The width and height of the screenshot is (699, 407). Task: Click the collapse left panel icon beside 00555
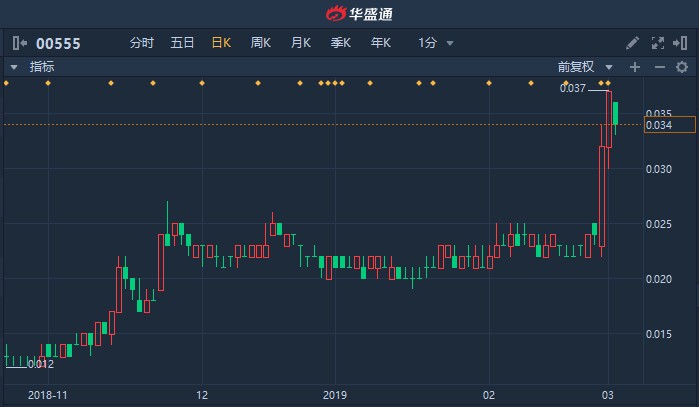pos(19,43)
